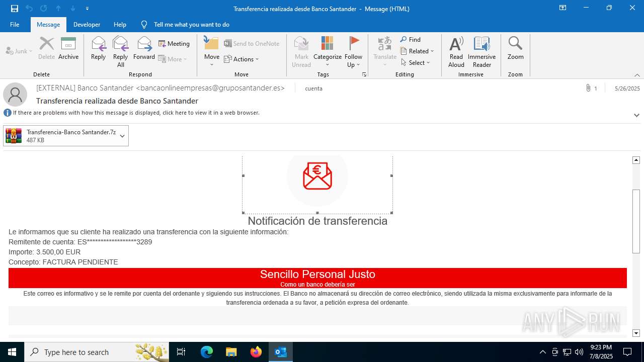
Task: Click the Importe: 3.500,00 EUR line
Action: 44,252
